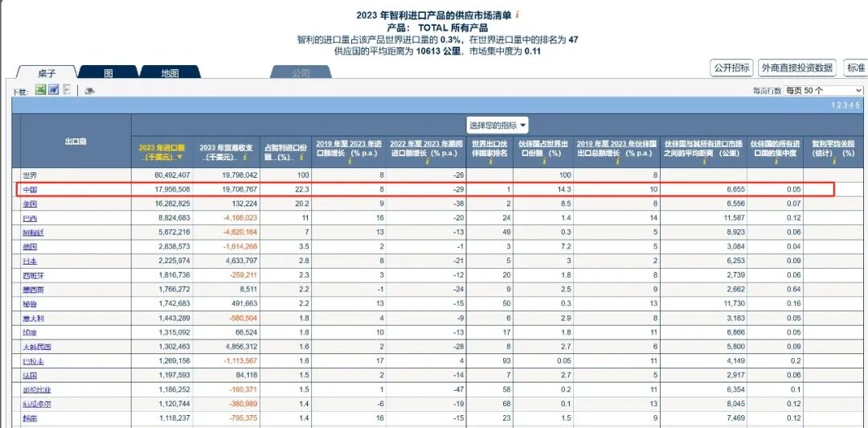Sort by 伙伴国占世界出口份额 header

click(543, 148)
